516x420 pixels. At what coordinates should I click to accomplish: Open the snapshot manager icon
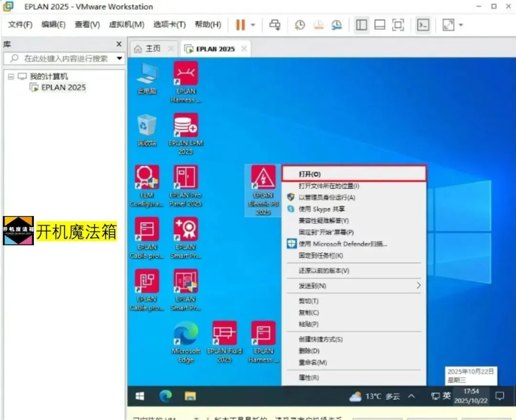point(336,25)
